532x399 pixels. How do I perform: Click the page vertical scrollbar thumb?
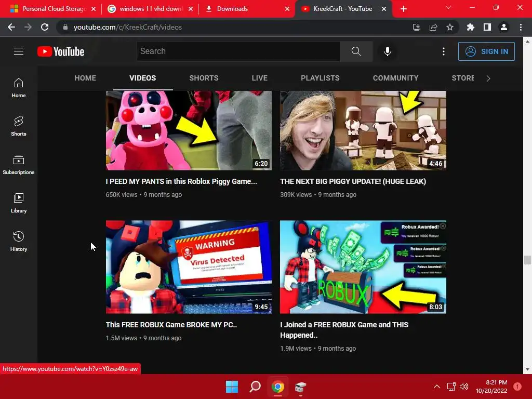point(527,260)
